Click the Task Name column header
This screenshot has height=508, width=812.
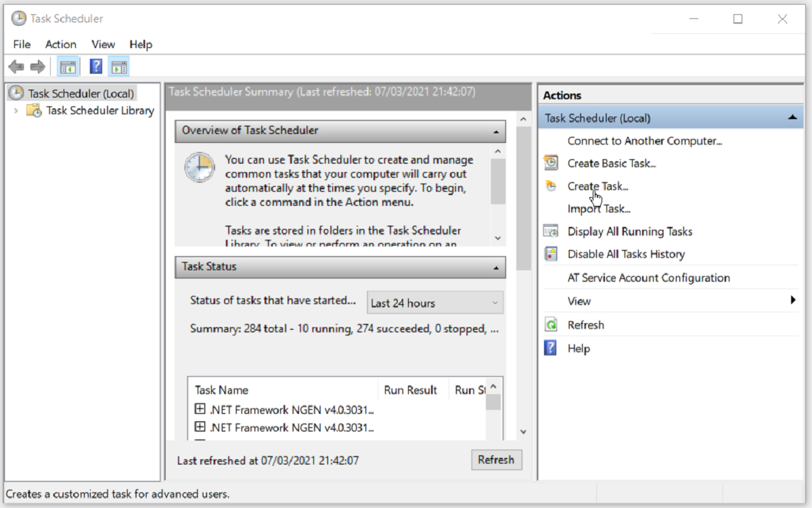pyautogui.click(x=283, y=390)
